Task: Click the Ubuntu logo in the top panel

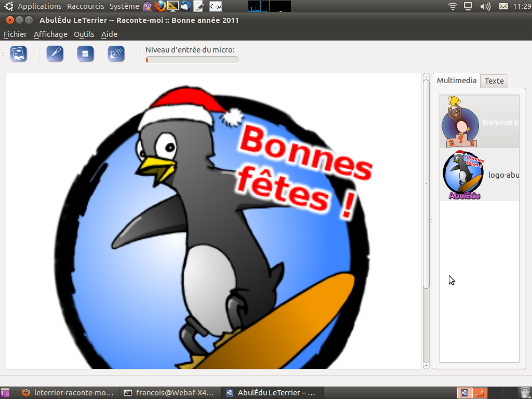Action: coord(9,6)
